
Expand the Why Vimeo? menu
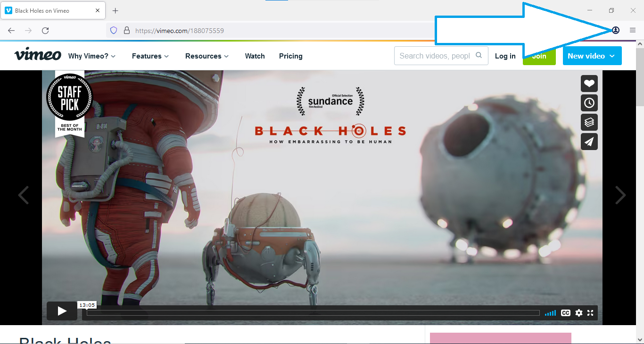(x=92, y=56)
